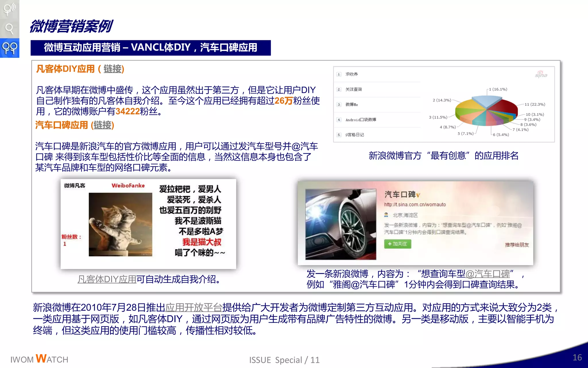This screenshot has width=588, height=368.
Task: Click the sports car photo thumbnail
Action: click(341, 224)
